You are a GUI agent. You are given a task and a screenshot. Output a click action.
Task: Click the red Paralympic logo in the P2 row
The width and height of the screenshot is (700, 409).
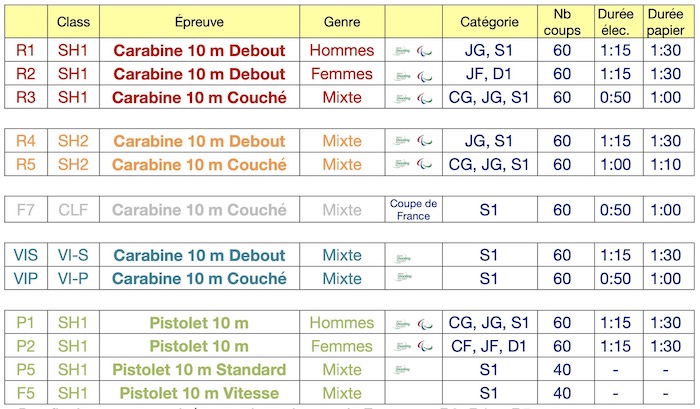pyautogui.click(x=425, y=347)
